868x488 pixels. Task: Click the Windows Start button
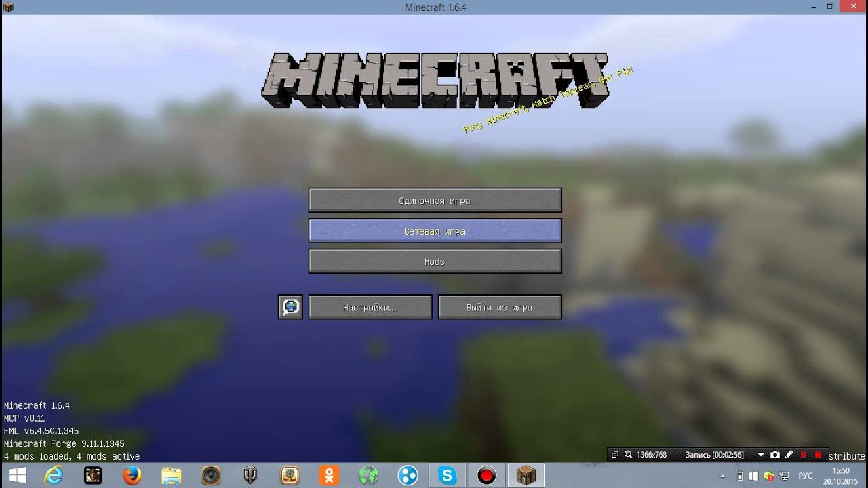[x=18, y=475]
